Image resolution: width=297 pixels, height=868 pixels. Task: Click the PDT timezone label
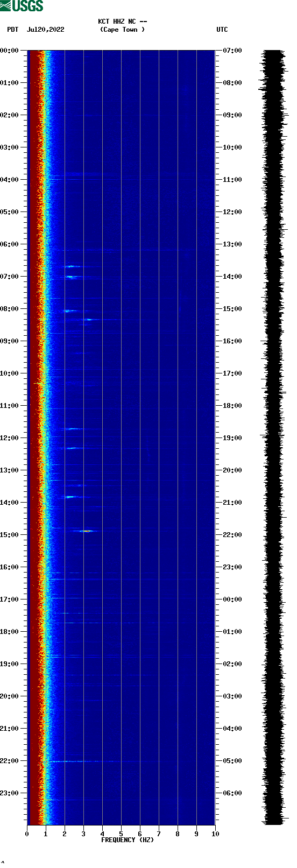(x=13, y=30)
